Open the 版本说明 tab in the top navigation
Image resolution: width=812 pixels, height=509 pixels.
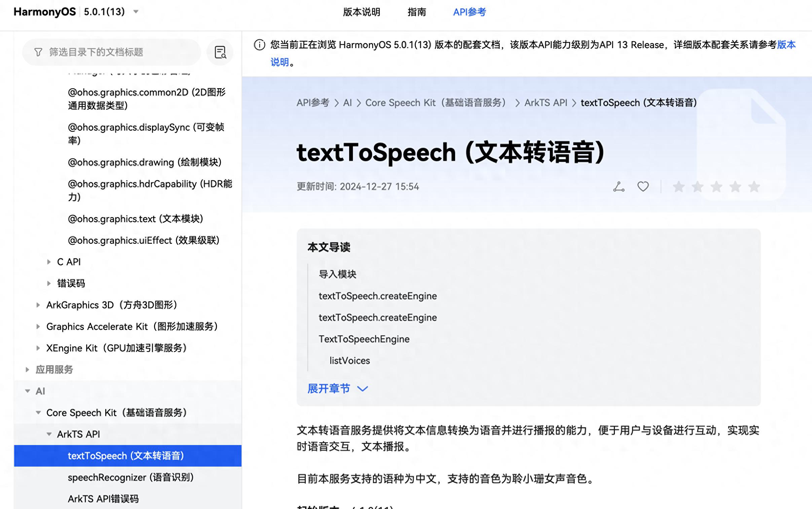362,12
